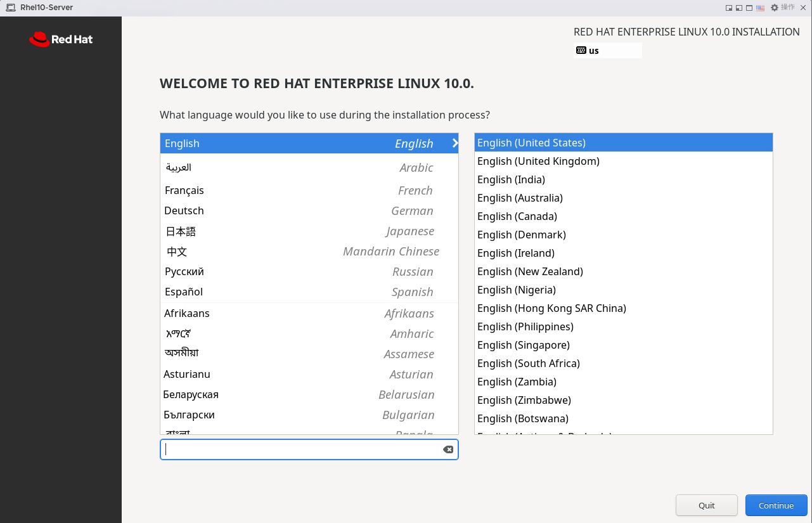Screen dimensions: 812x523
Task: Select English (United Kingdom) locale
Action: click(538, 161)
